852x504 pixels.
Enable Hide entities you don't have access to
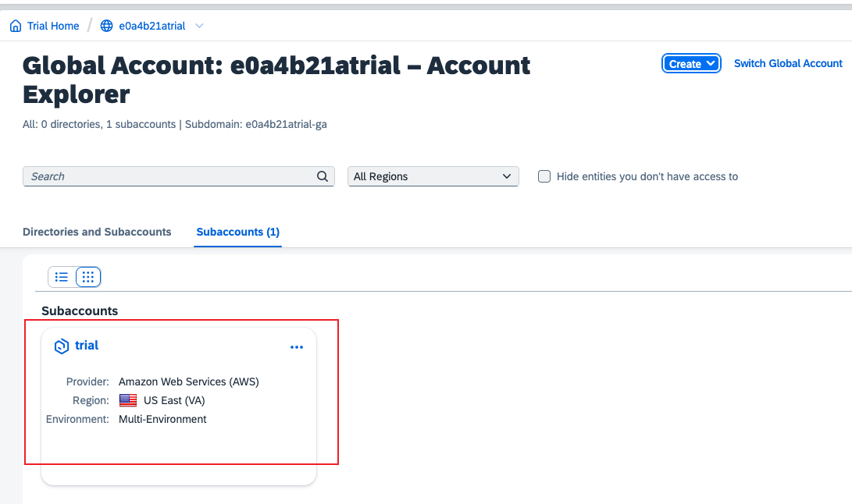pos(544,176)
